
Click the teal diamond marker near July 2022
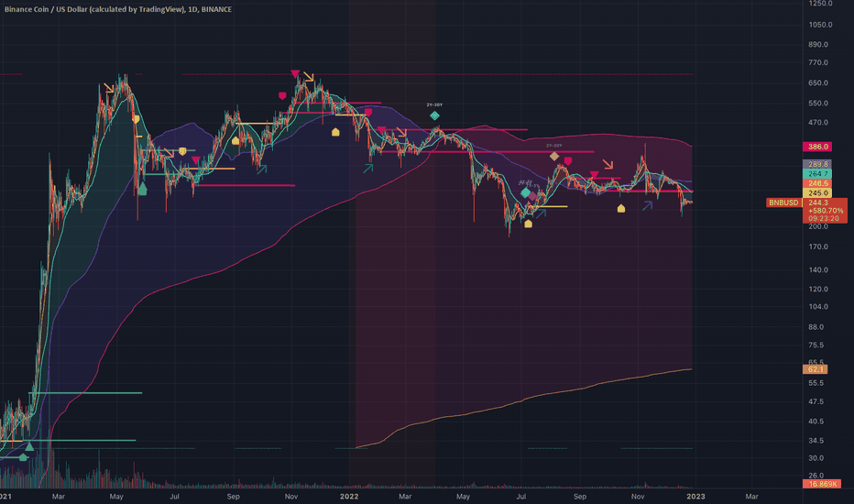click(x=525, y=192)
